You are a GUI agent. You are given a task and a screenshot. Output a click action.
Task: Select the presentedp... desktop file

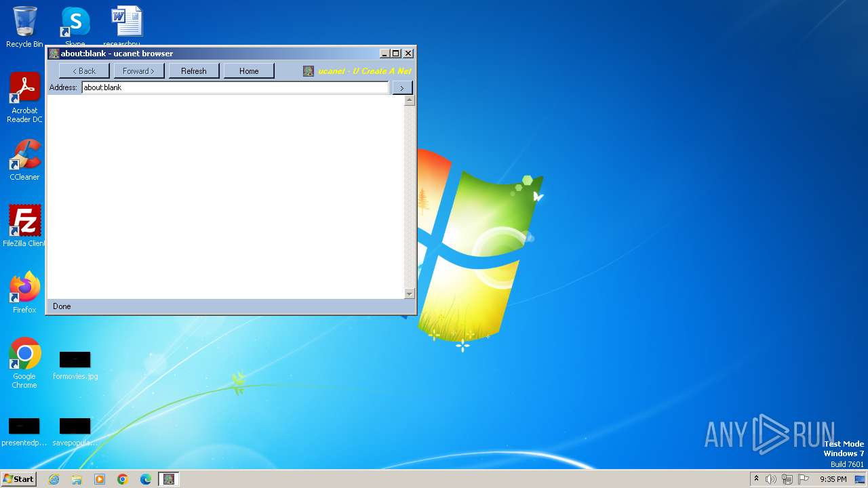point(24,432)
